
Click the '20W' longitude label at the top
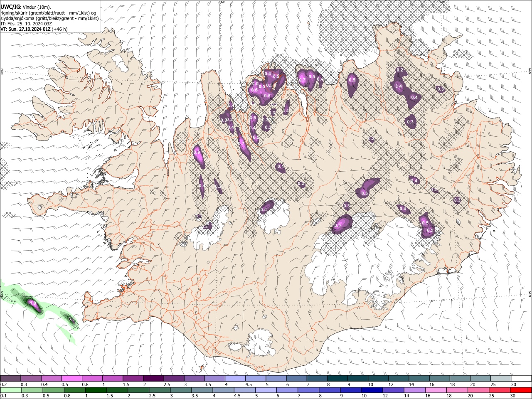point(221,2)
